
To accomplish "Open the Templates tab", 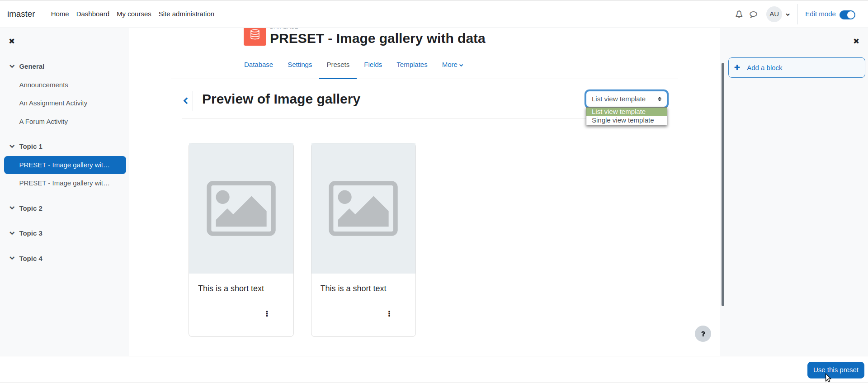I will tap(412, 65).
